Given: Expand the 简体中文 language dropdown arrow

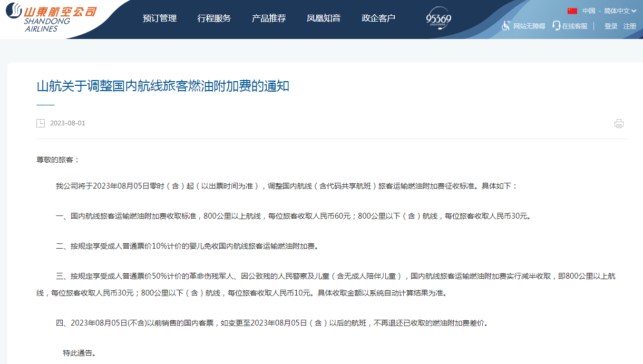Looking at the screenshot, I should click(x=634, y=11).
